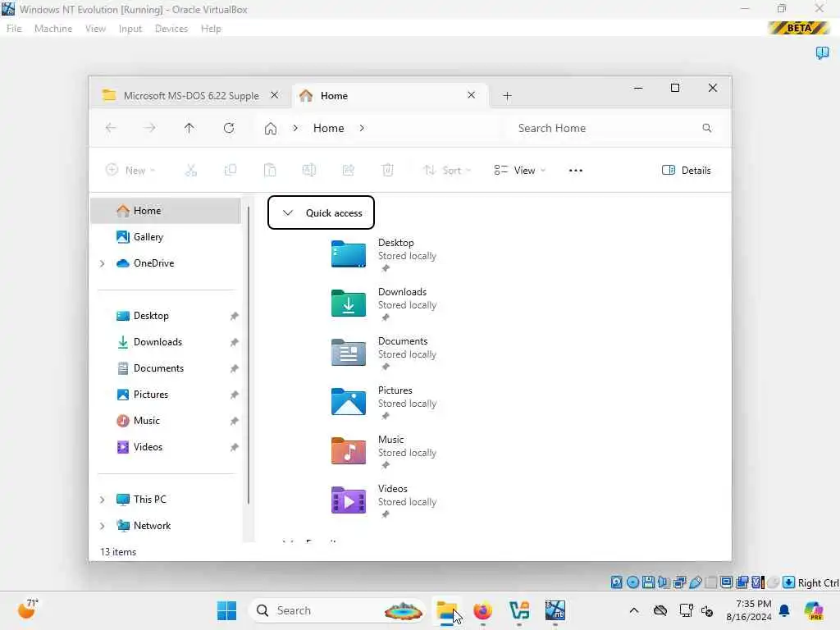This screenshot has width=840, height=630.
Task: Close the Microsoft MS-DOS 6.22 tab
Action: pyautogui.click(x=274, y=95)
